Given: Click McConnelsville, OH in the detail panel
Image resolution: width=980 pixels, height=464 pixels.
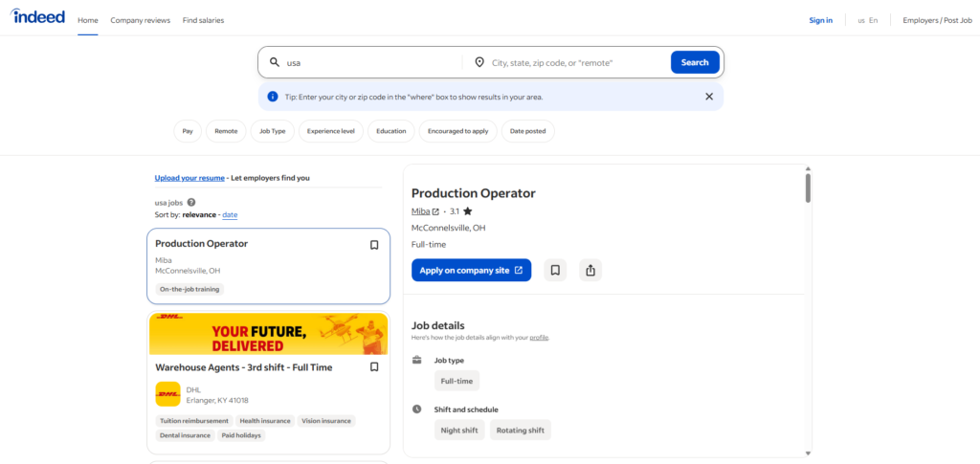Looking at the screenshot, I should (449, 228).
